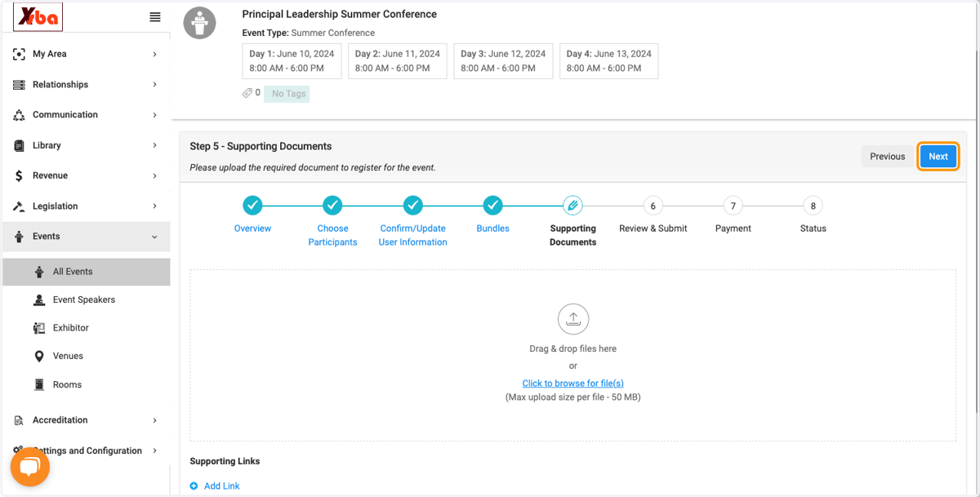Click the Rooms icon
This screenshot has width=980, height=497.
pos(39,384)
